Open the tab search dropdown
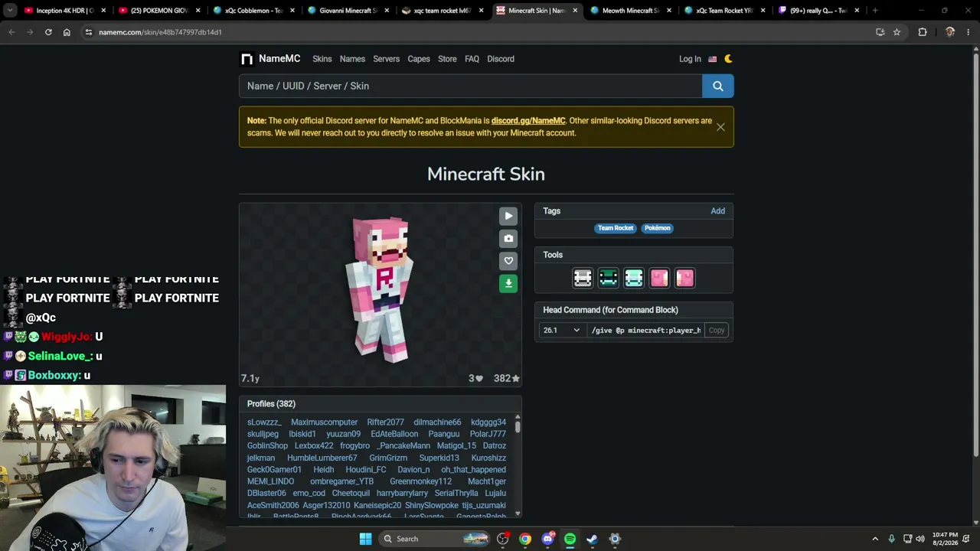The height and width of the screenshot is (551, 980). 10,11
